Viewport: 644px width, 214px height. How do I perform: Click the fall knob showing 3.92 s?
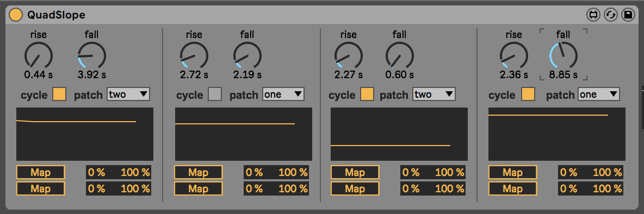(x=91, y=55)
